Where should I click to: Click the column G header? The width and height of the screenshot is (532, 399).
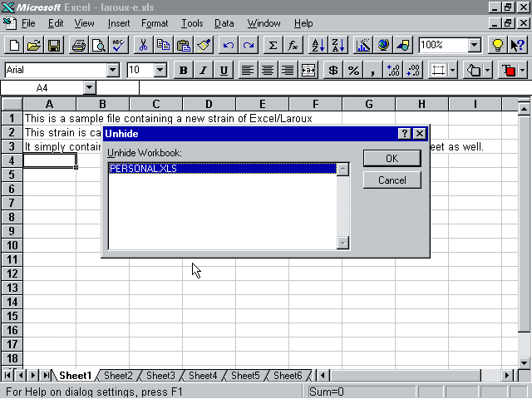pos(369,104)
